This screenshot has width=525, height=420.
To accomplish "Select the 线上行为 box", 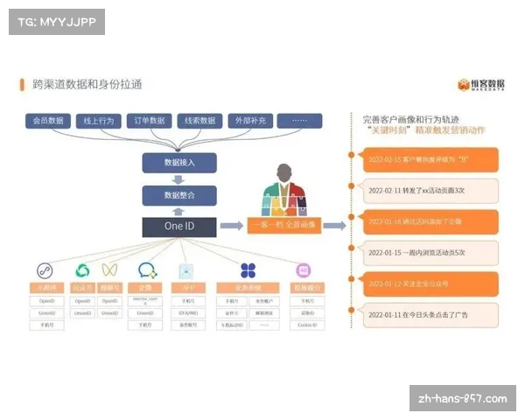I will click(98, 121).
